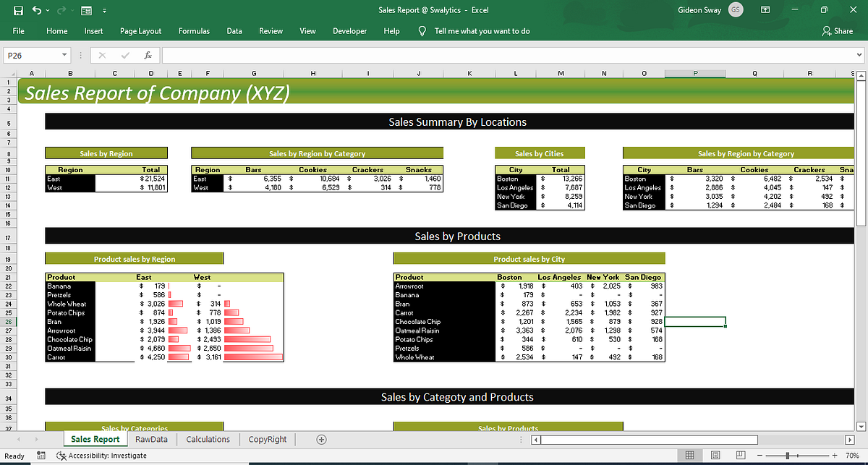Select the Normal view icon in the status bar
Image resolution: width=868 pixels, height=465 pixels.
point(690,455)
